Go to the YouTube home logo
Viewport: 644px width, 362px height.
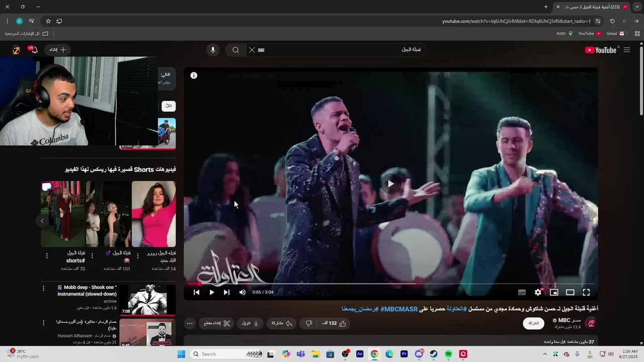[x=601, y=50]
